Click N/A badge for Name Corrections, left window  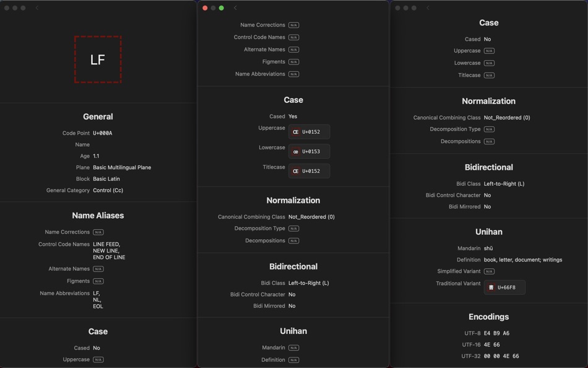click(x=98, y=232)
